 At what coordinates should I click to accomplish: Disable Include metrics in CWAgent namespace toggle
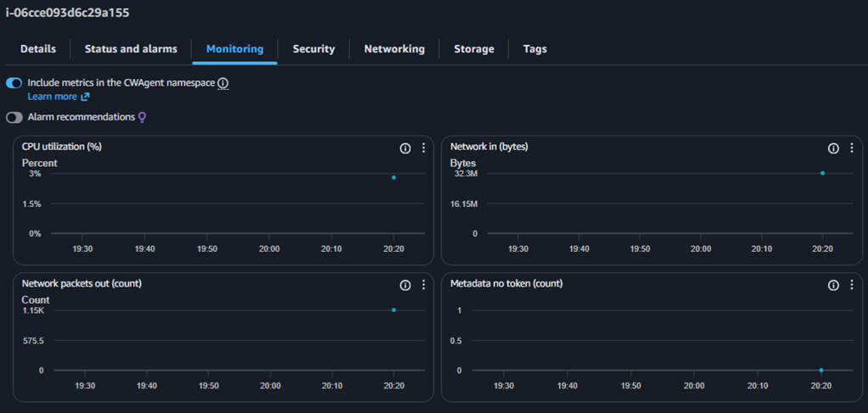tap(14, 83)
